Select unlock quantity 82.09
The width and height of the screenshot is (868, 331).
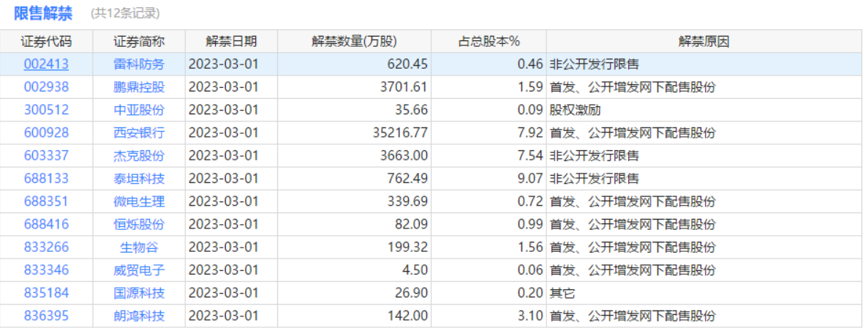click(x=411, y=224)
